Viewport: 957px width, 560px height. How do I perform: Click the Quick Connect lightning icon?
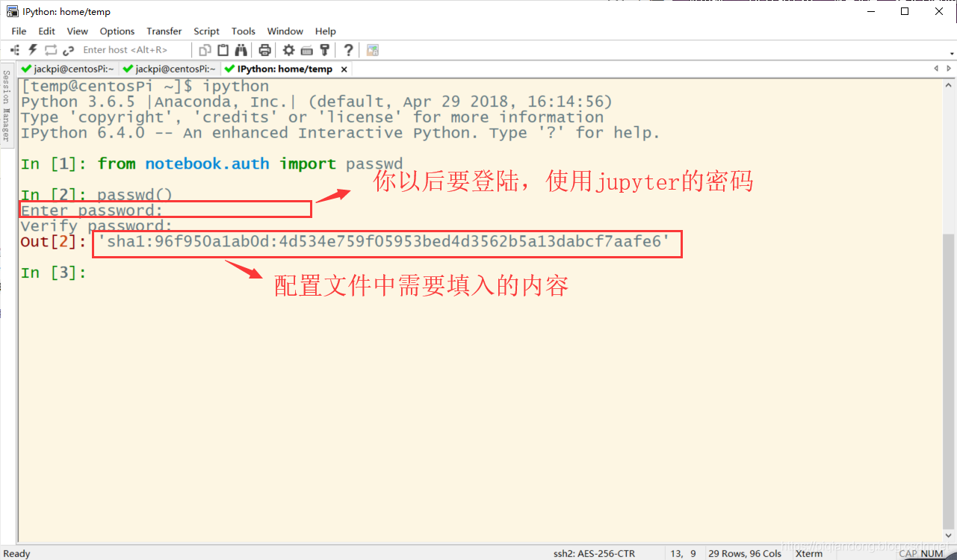click(x=33, y=50)
